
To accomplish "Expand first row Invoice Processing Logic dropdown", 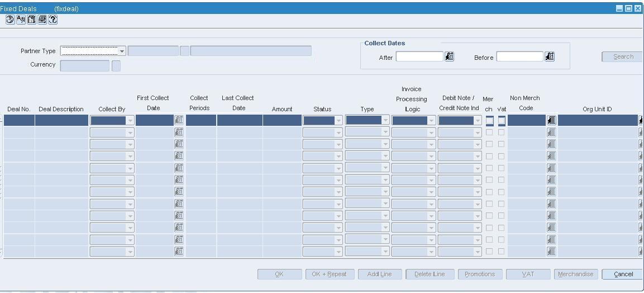I will click(x=431, y=120).
